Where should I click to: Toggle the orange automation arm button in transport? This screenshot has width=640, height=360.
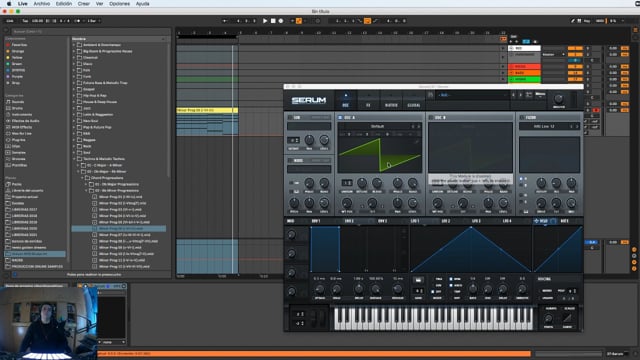[x=299, y=21]
